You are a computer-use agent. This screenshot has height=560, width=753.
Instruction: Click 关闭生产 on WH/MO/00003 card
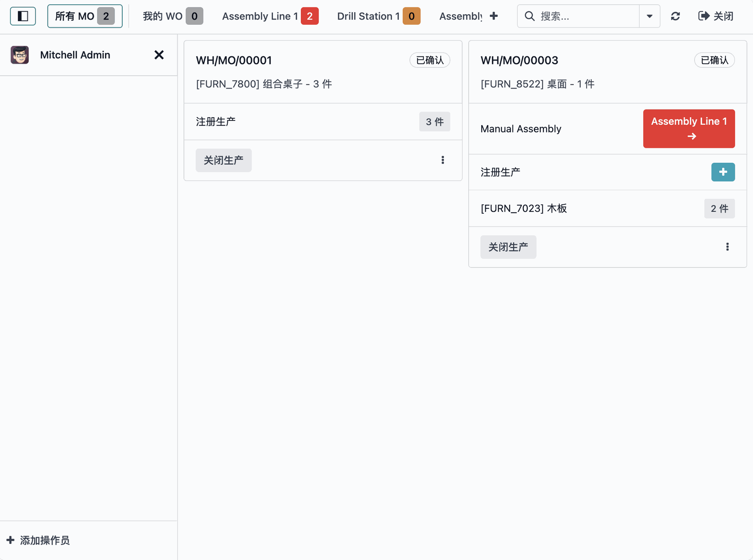(x=508, y=247)
